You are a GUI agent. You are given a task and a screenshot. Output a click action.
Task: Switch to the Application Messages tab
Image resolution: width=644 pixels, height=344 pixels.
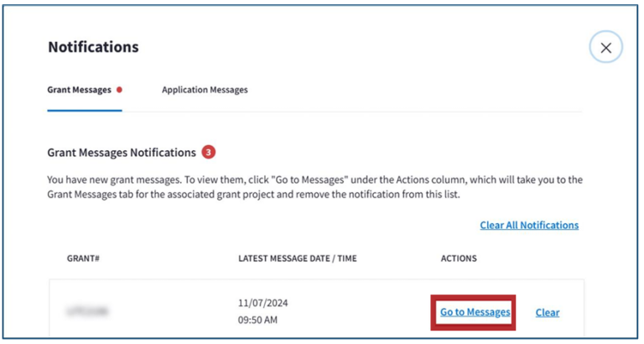click(205, 90)
